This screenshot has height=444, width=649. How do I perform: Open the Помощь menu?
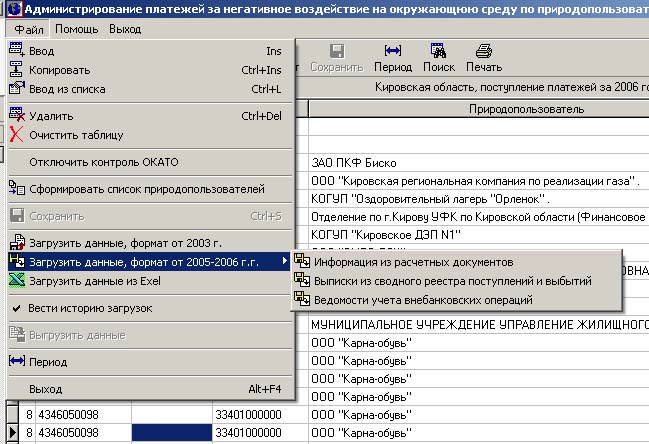pos(76,29)
